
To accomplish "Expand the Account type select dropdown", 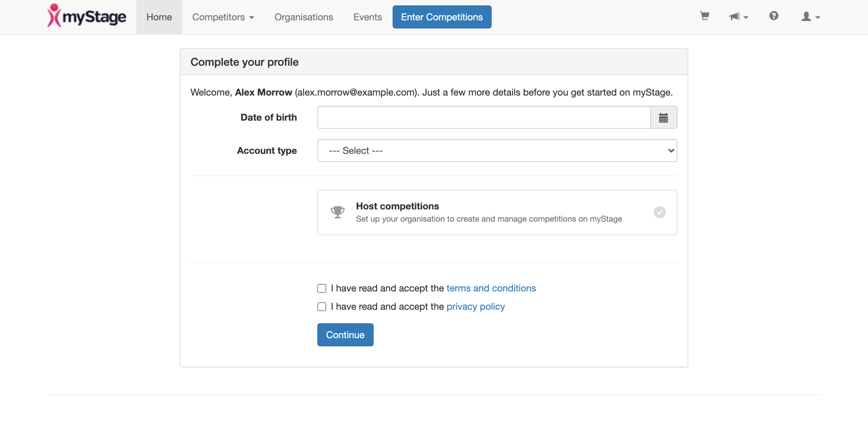I will click(x=497, y=150).
